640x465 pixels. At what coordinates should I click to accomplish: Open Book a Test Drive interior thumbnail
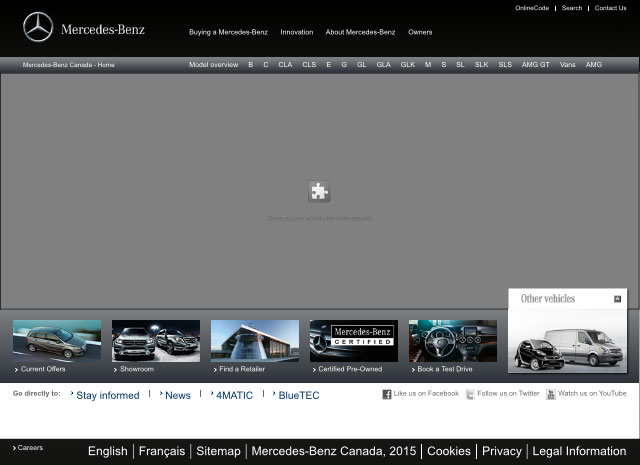[453, 341]
